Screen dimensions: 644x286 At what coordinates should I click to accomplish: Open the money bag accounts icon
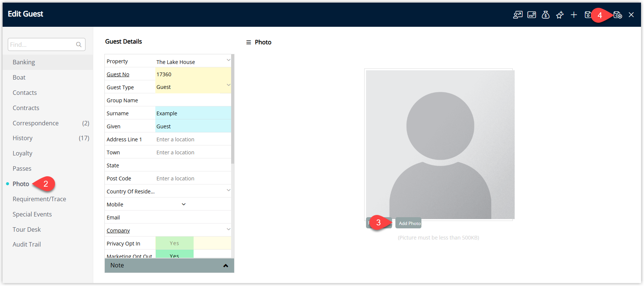pyautogui.click(x=546, y=15)
